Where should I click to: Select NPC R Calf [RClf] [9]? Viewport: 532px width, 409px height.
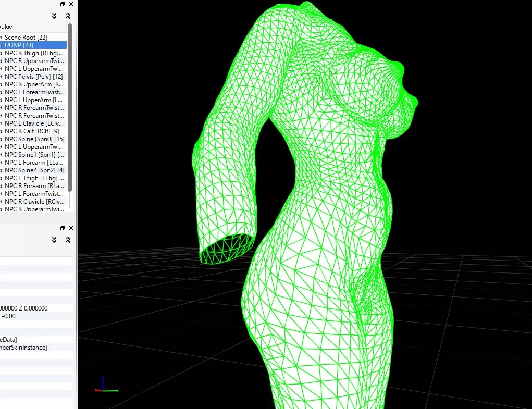coord(33,131)
